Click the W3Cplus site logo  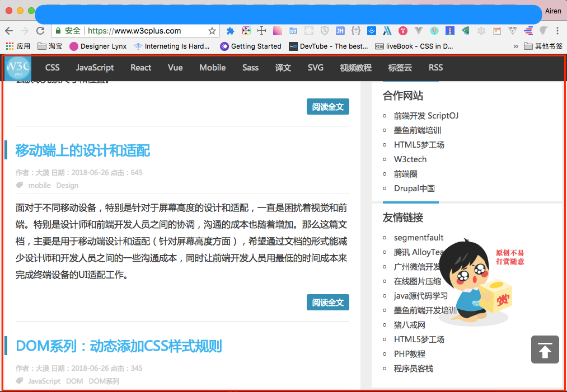[18, 68]
